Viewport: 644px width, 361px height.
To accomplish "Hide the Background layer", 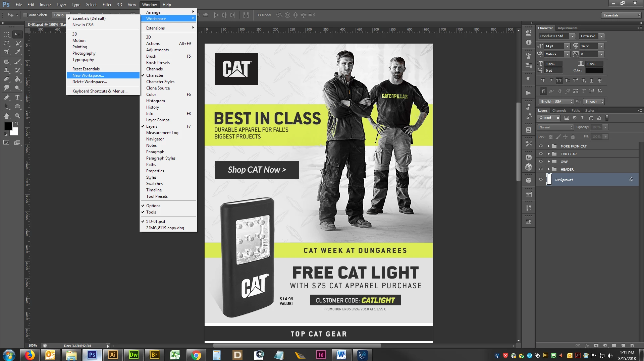I will (540, 180).
